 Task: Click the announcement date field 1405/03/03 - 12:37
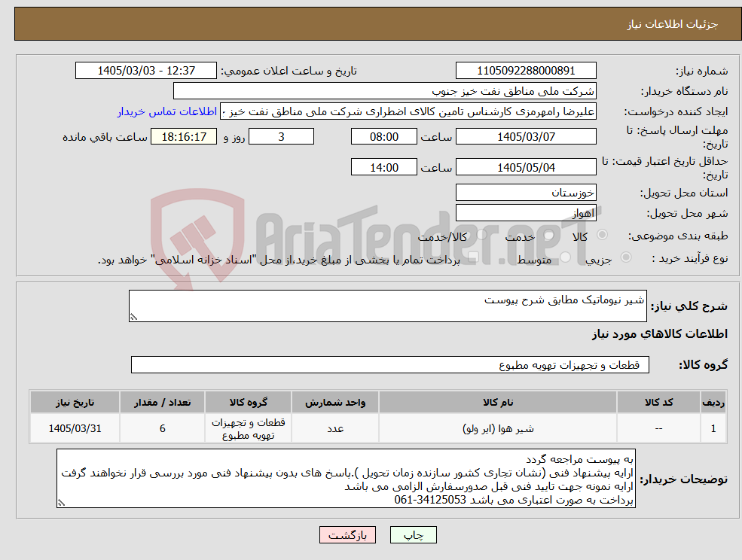145,71
